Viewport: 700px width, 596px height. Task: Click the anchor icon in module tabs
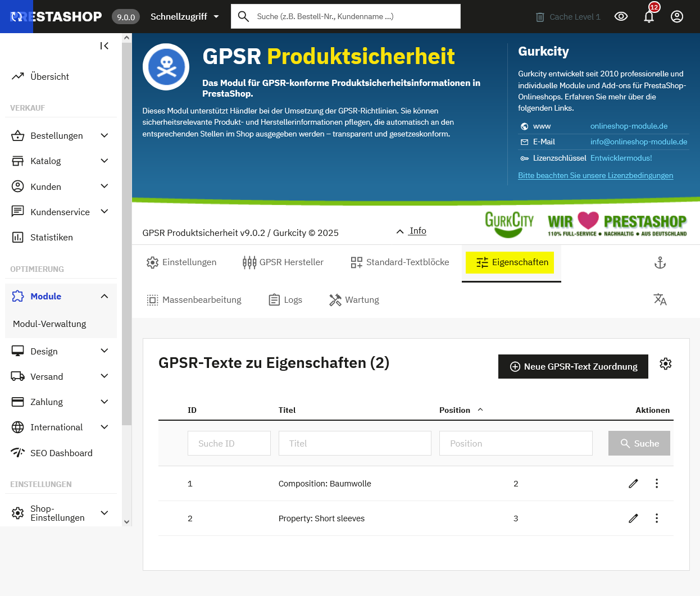click(660, 263)
